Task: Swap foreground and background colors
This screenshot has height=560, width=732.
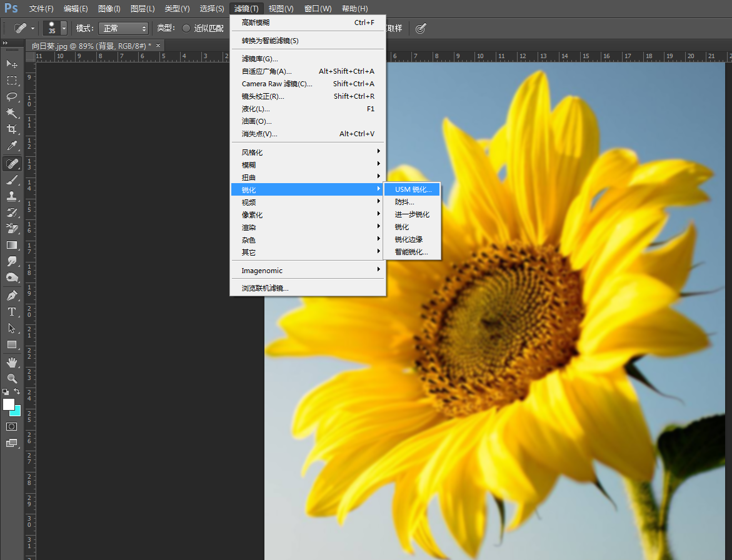Action: point(17,391)
